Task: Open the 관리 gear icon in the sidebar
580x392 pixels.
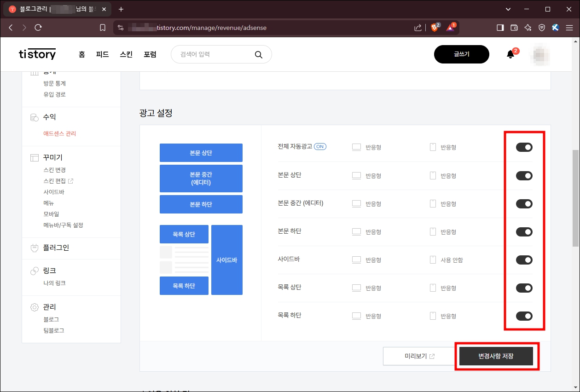Action: (35, 307)
